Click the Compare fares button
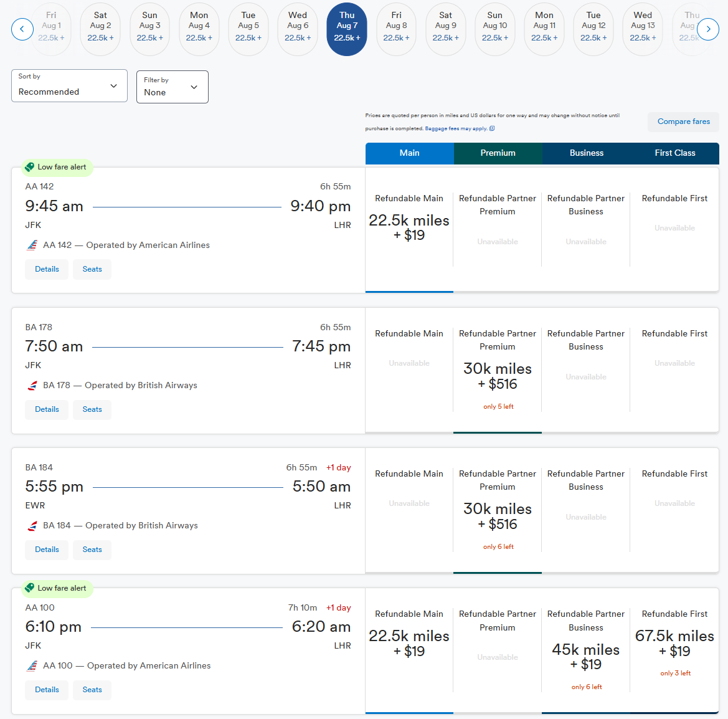The height and width of the screenshot is (719, 728). click(x=683, y=121)
